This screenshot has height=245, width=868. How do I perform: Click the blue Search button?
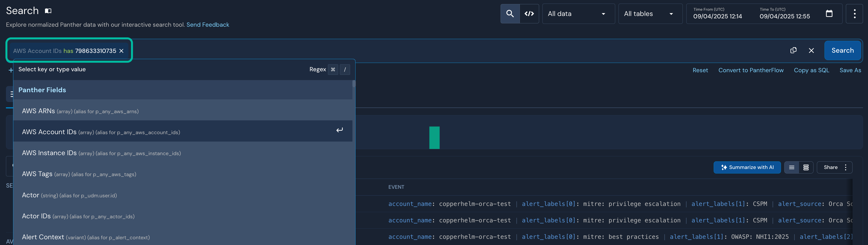pyautogui.click(x=842, y=50)
